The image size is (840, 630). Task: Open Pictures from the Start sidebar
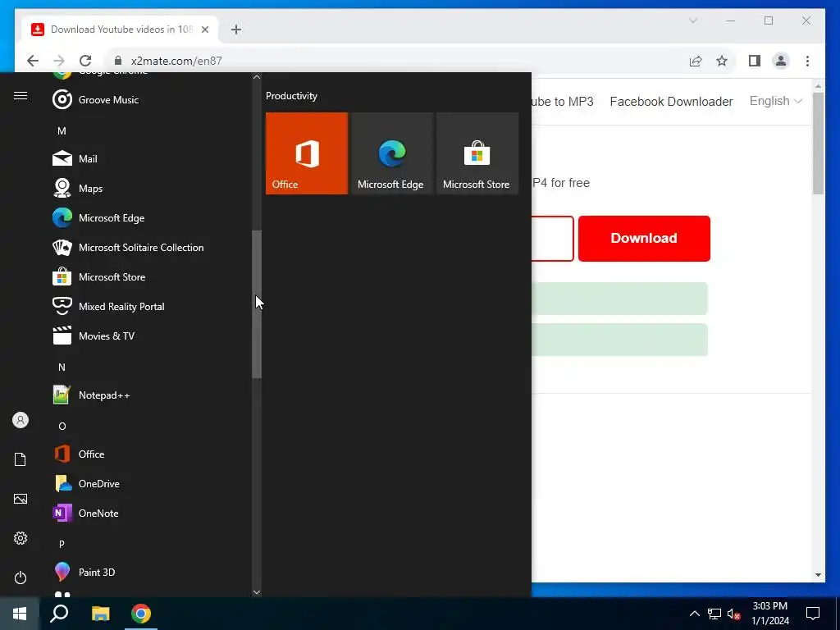coord(21,499)
